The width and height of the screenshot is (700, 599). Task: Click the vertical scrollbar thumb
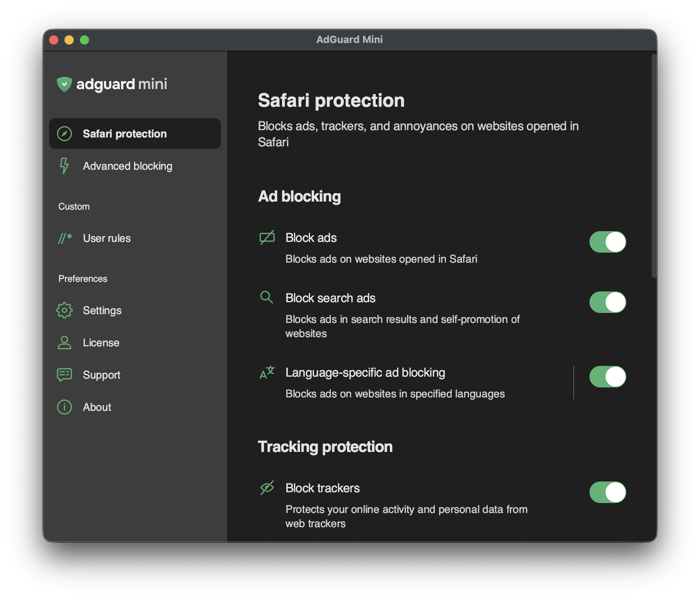click(654, 166)
